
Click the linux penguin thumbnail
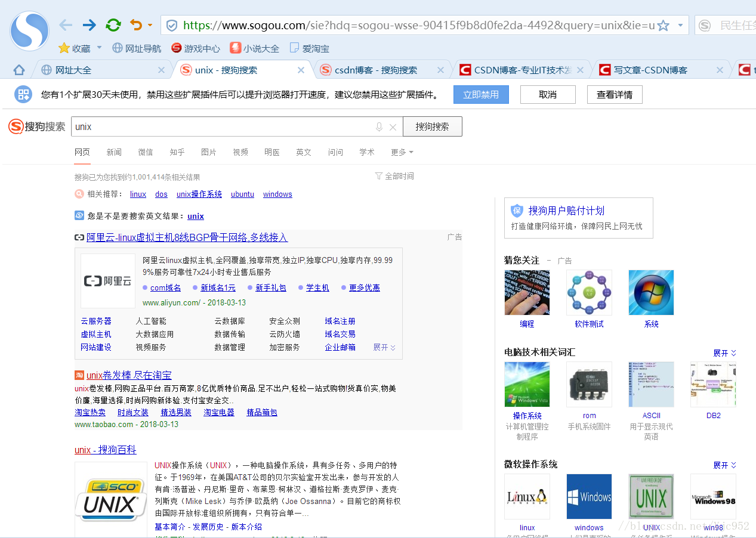pyautogui.click(x=527, y=496)
